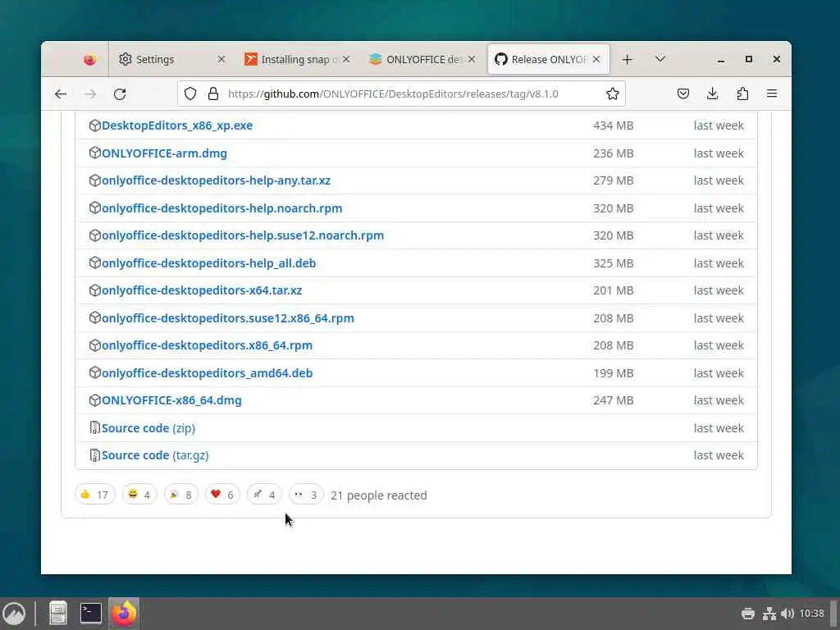Bookmark this page with star icon
Viewport: 840px width, 630px height.
[x=612, y=94]
